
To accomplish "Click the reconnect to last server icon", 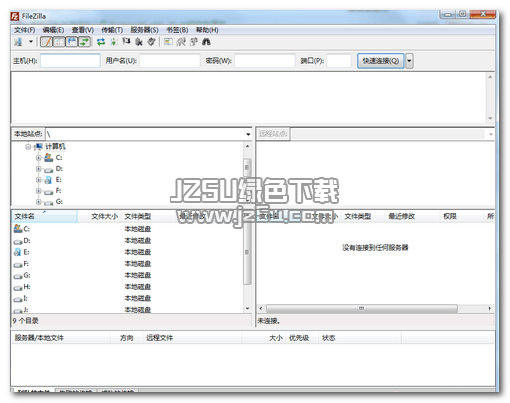I will tap(152, 42).
